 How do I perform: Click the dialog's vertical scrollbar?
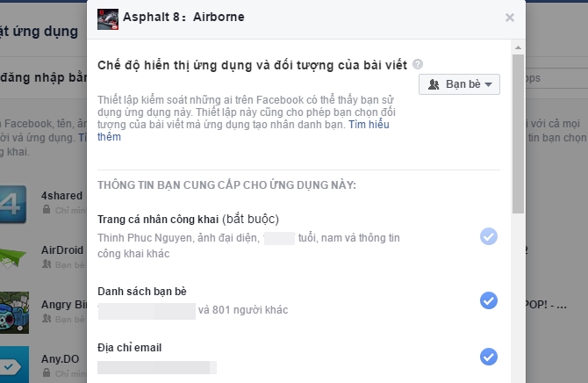point(518,132)
